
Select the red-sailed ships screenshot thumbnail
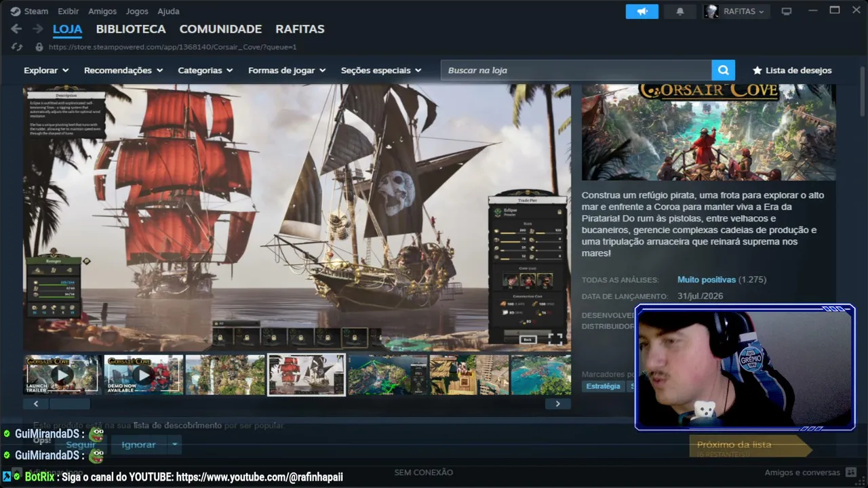tap(307, 375)
